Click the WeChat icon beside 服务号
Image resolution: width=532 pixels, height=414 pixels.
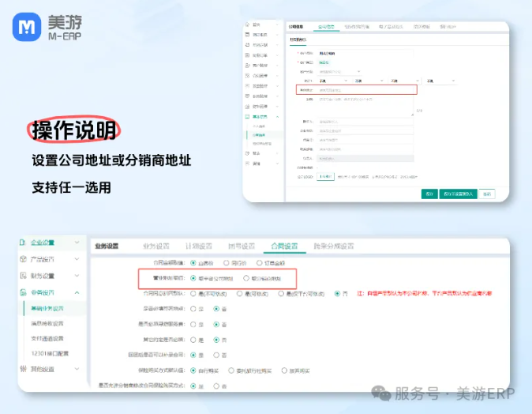(382, 393)
